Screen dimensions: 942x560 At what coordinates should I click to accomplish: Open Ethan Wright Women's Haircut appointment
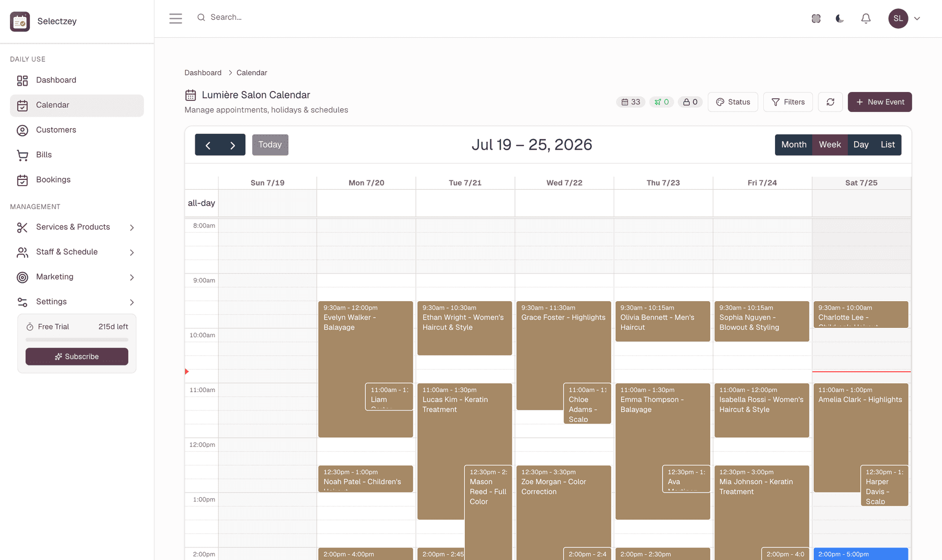tap(465, 328)
